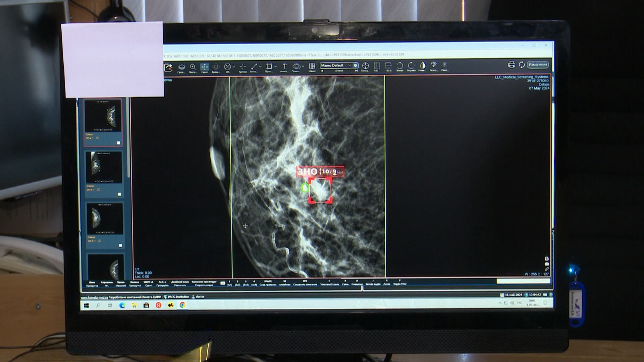Click the share/export arrow icon

[x=168, y=67]
